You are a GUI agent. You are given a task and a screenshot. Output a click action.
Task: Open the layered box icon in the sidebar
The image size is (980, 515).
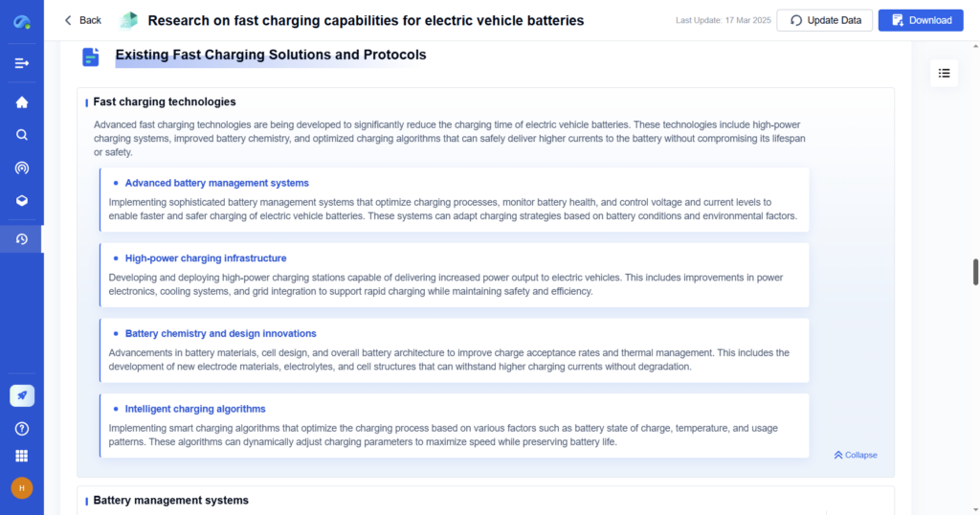point(21,200)
